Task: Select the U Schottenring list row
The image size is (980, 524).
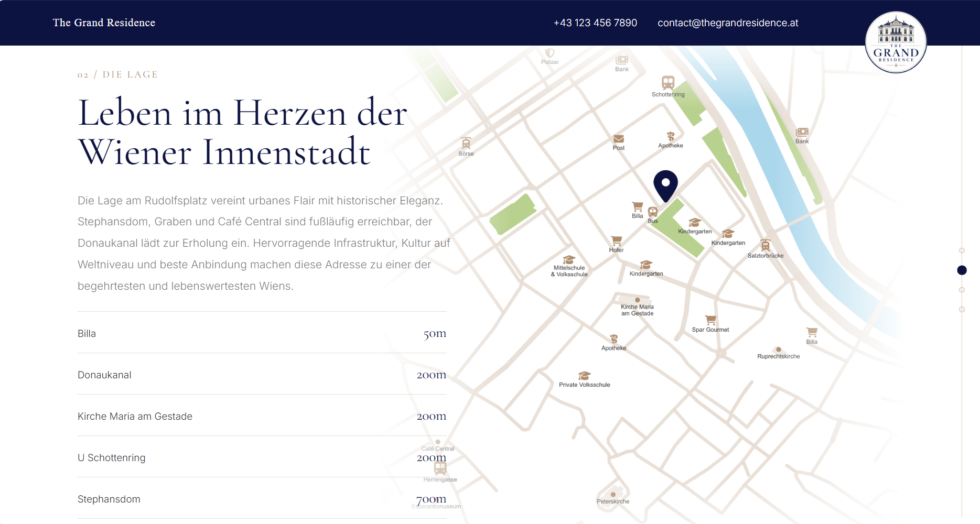Action: pos(262,457)
